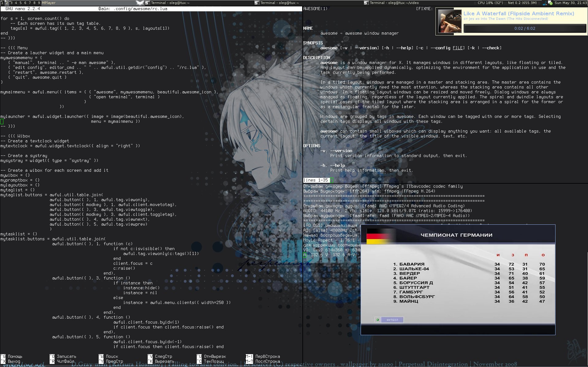This screenshot has height=367, width=588.
Task: Open the chat status tray icon
Action: pyautogui.click(x=550, y=3)
